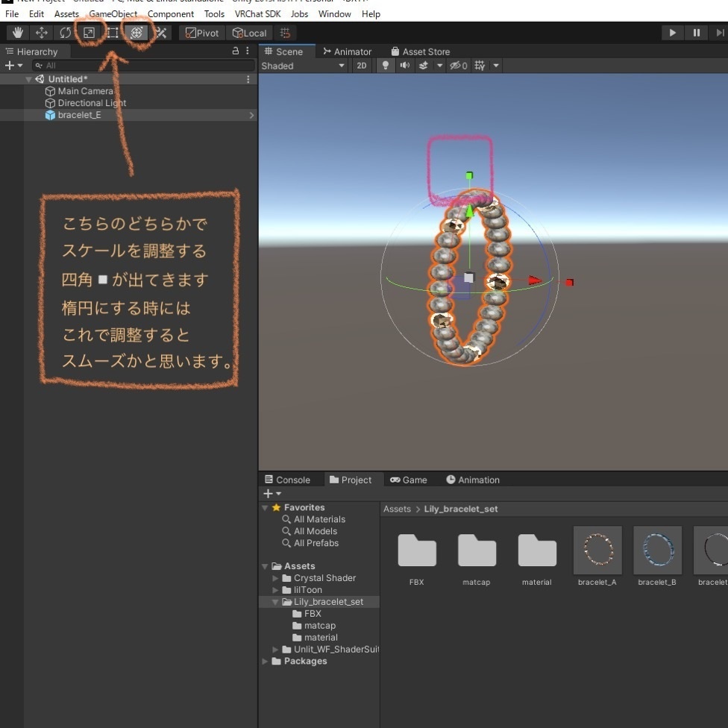
Task: Toggle scene grid visibility
Action: point(480,66)
